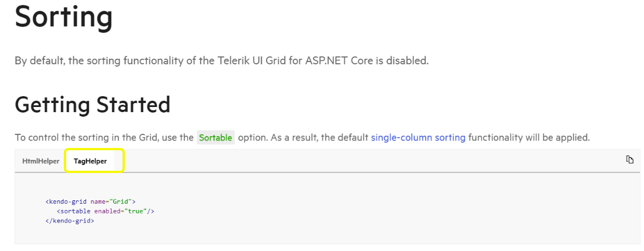
Task: Select the TagHelper tab
Action: pyautogui.click(x=90, y=161)
